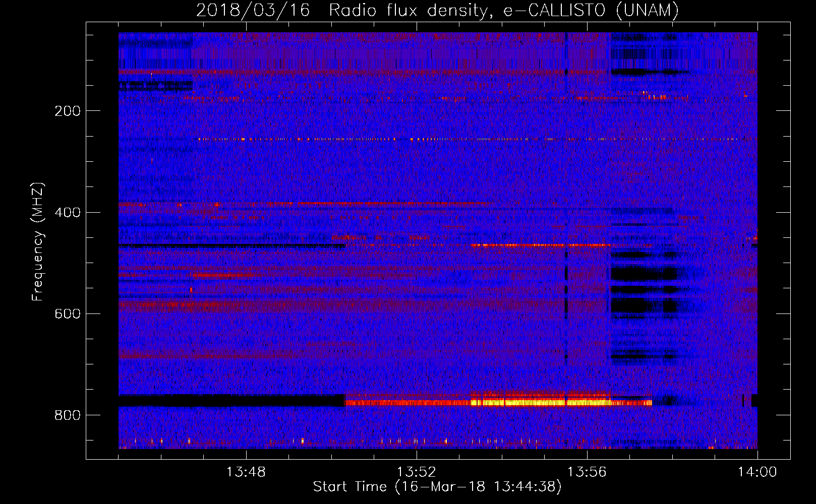
Task: Click the plot title "2018/03/16 Radio flux density, e-CALLISTO (UNAM)"
Action: coord(437,10)
